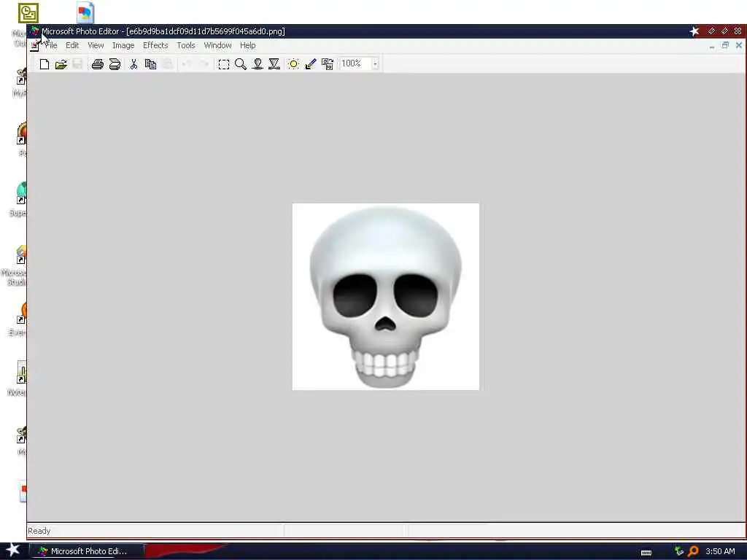The height and width of the screenshot is (560, 747).
Task: Open the Image menu
Action: (123, 45)
